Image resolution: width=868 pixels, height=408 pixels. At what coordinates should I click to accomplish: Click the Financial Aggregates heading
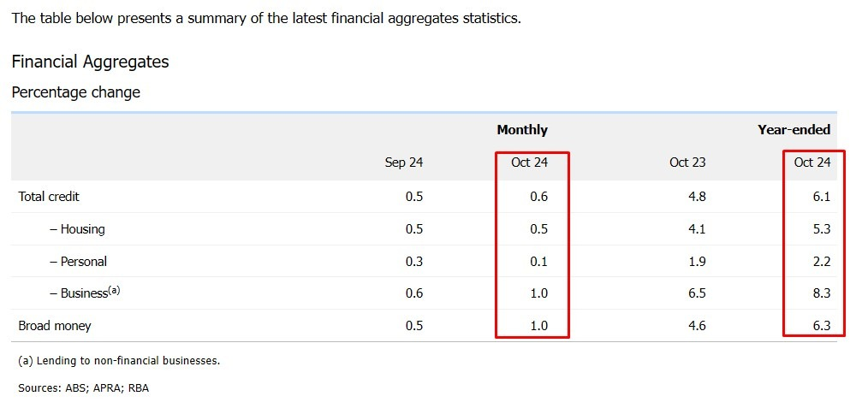click(x=90, y=62)
